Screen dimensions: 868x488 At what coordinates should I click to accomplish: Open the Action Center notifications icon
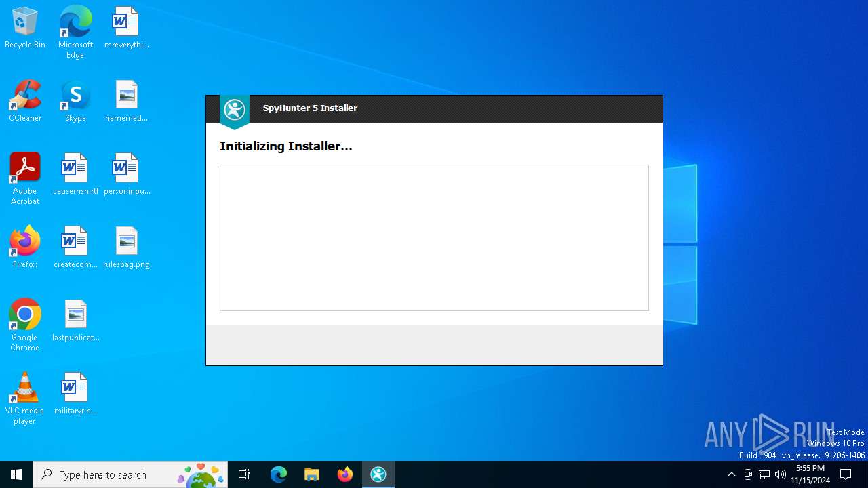(x=846, y=474)
